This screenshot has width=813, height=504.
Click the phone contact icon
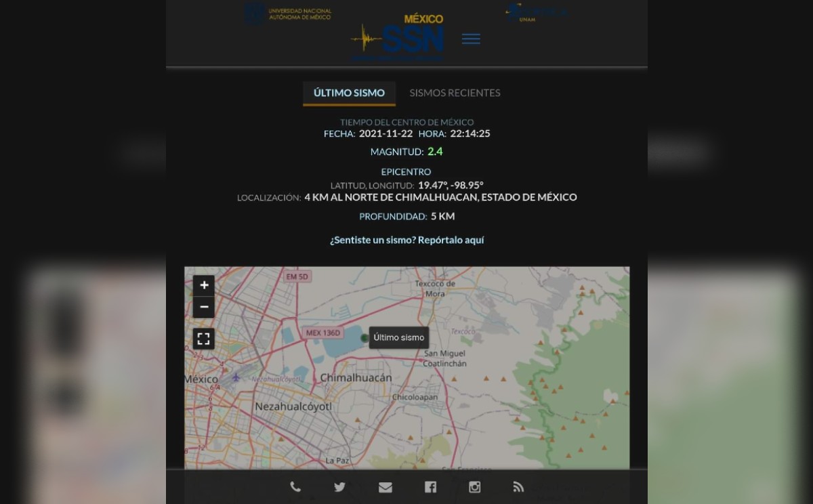(295, 486)
